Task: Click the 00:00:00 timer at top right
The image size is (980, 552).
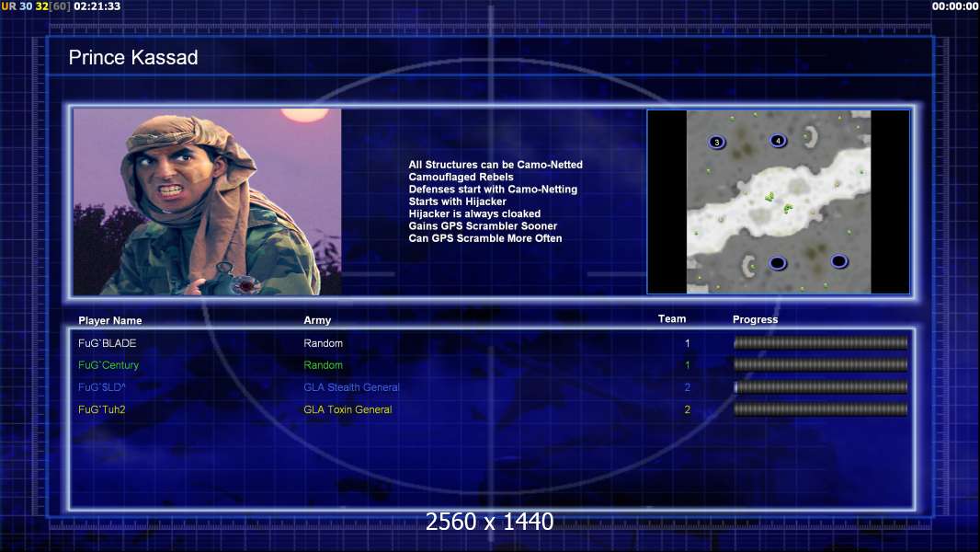Action: click(x=955, y=6)
